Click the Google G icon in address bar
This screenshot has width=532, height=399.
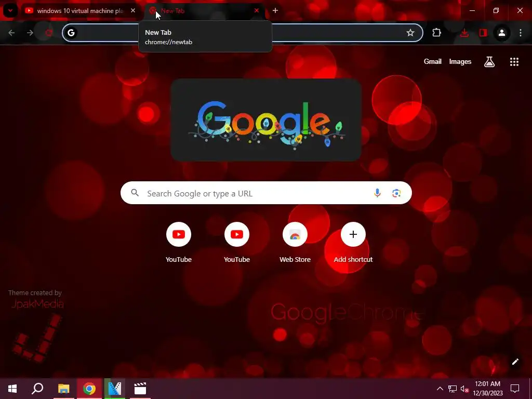tap(71, 33)
